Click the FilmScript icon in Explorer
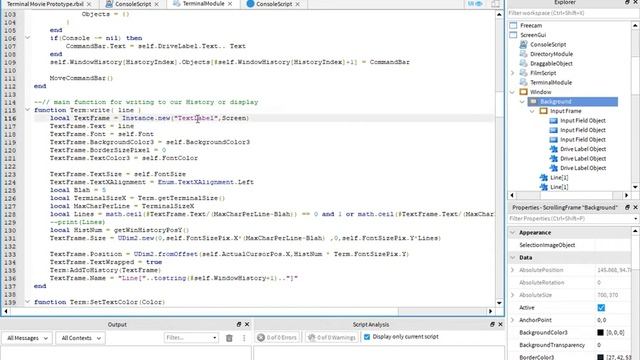This screenshot has height=360, width=640. click(x=523, y=73)
